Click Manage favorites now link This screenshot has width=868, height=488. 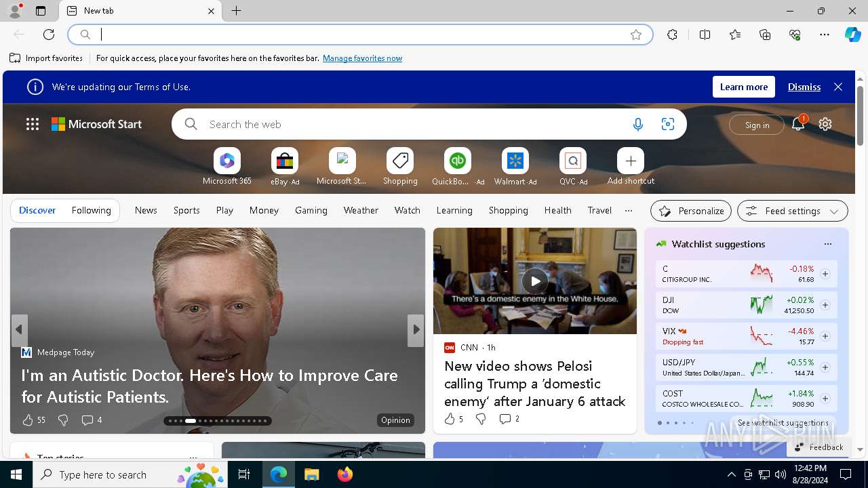(362, 58)
